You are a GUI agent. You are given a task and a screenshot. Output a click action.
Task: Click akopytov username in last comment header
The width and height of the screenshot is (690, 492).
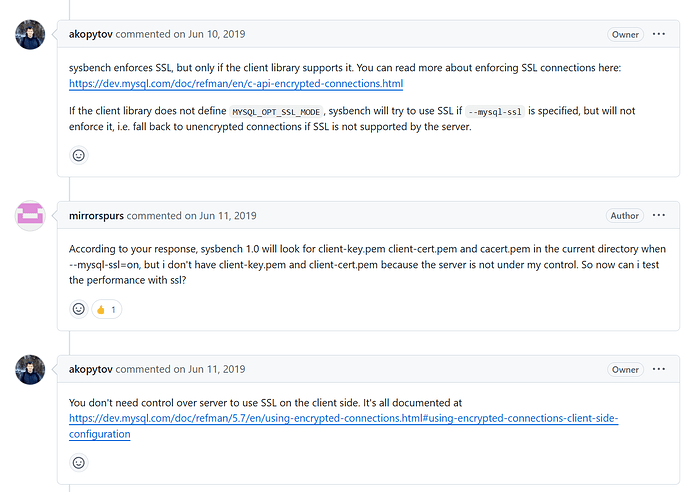[x=97, y=369]
